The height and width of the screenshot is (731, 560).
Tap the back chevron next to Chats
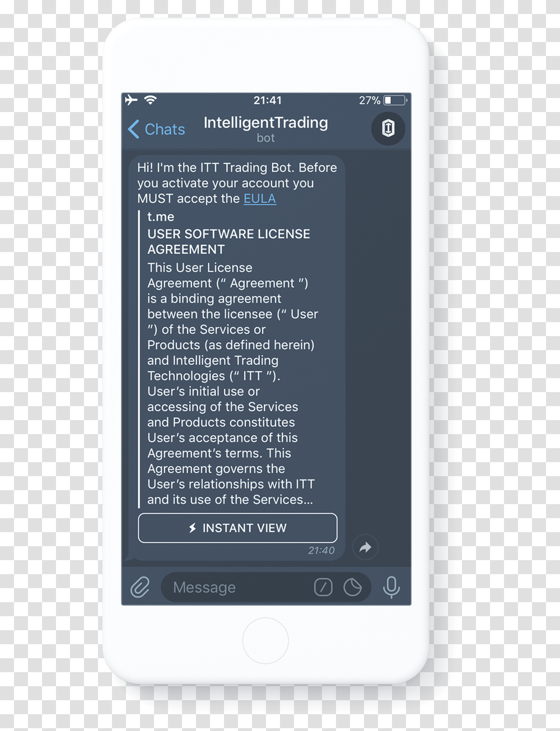(x=133, y=129)
